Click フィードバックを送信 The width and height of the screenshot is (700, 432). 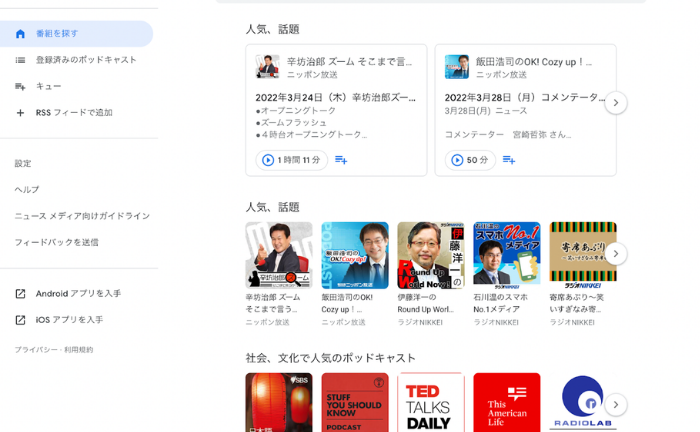(56, 242)
